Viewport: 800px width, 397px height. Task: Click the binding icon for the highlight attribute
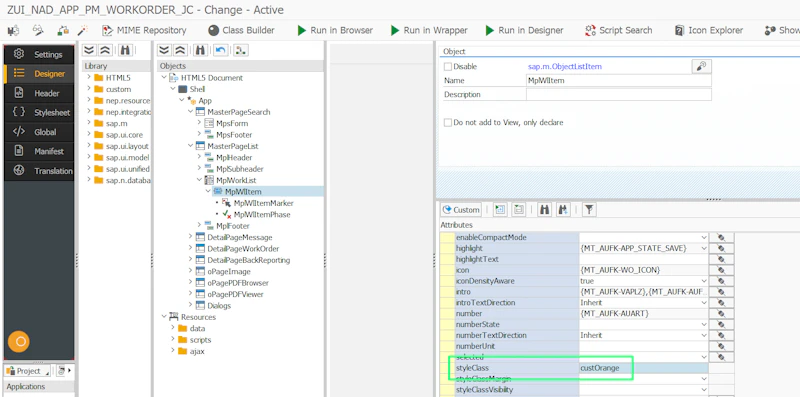click(x=721, y=249)
